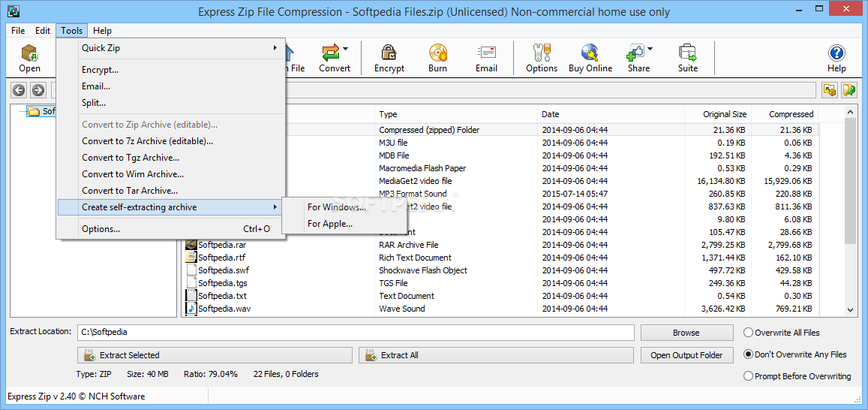Sort files by the Type column header
The width and height of the screenshot is (868, 410).
pyautogui.click(x=455, y=114)
